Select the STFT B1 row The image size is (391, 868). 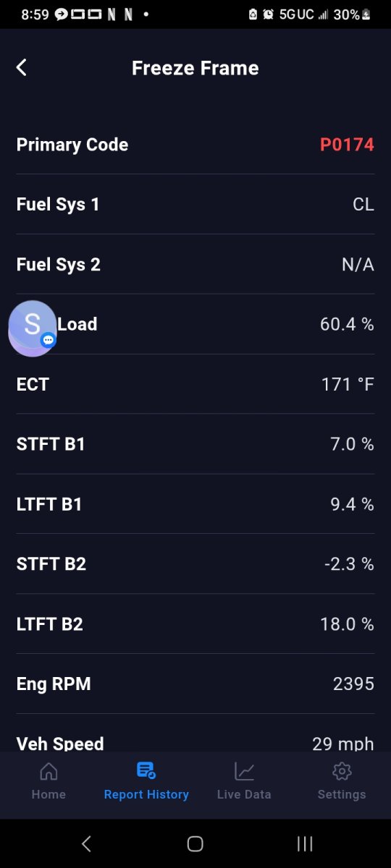(x=195, y=444)
